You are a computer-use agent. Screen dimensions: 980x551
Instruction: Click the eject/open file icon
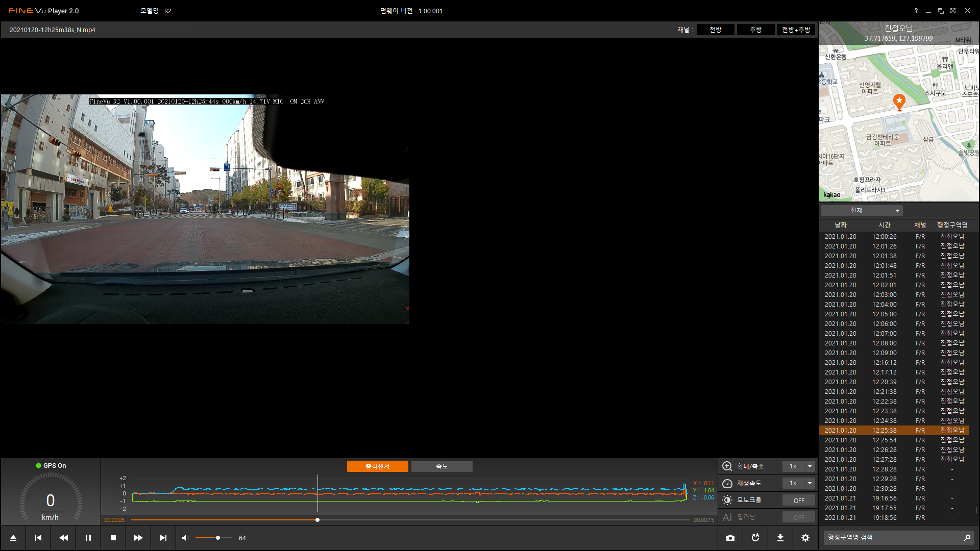point(13,538)
